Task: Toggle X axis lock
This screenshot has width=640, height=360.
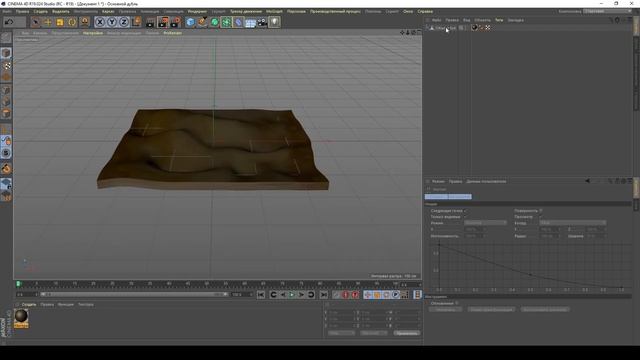Action: [100, 22]
